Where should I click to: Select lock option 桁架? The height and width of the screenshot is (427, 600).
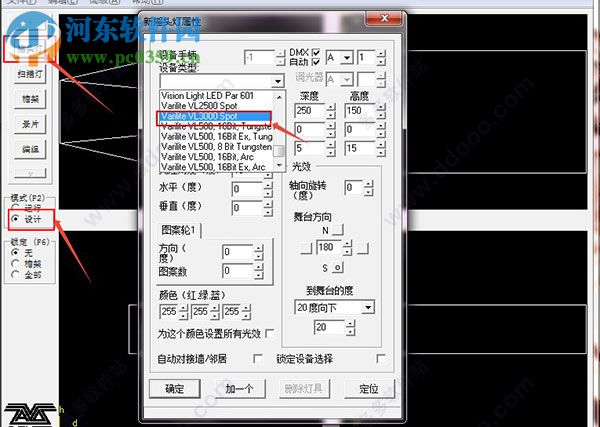(x=15, y=263)
